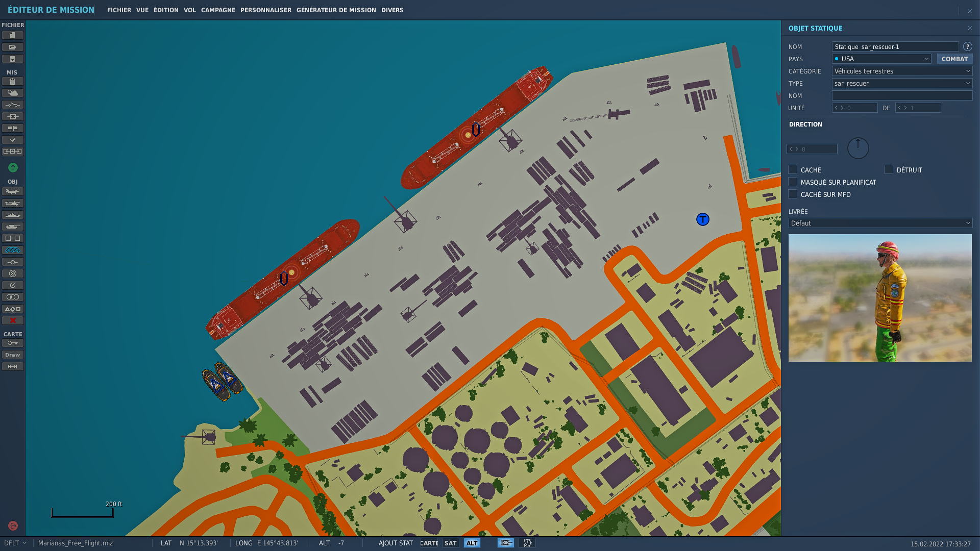Add an airplane group
Screen dimensions: 980x551
(13, 191)
